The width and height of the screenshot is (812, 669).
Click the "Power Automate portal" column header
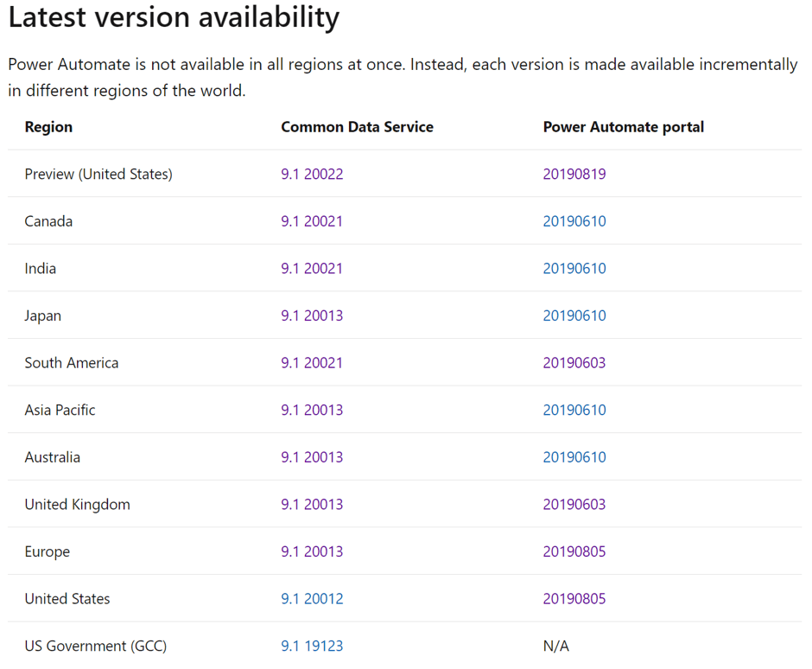tap(624, 127)
